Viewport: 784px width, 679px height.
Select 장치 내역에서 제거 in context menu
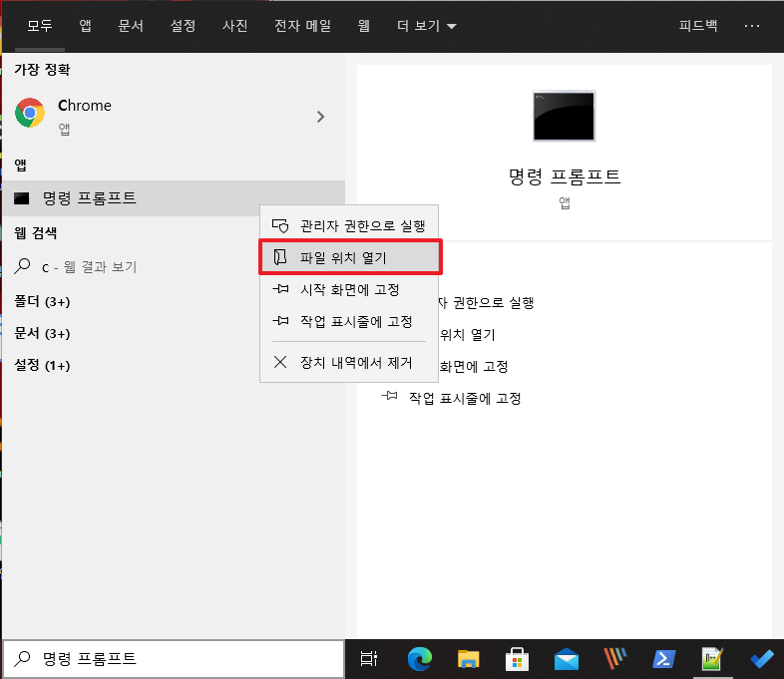click(x=349, y=362)
